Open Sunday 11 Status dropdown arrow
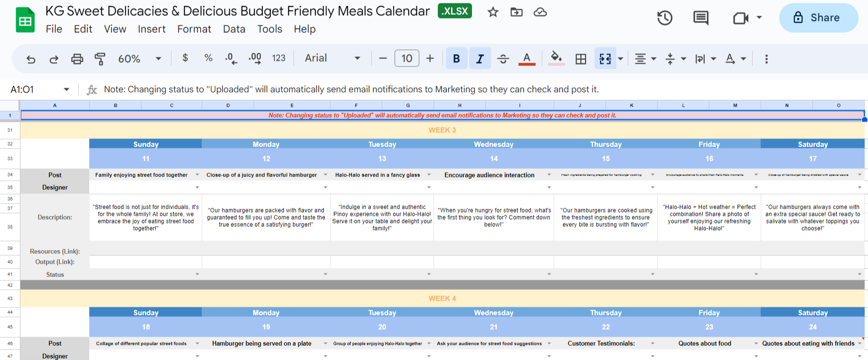This screenshot has height=360, width=868. click(x=198, y=274)
